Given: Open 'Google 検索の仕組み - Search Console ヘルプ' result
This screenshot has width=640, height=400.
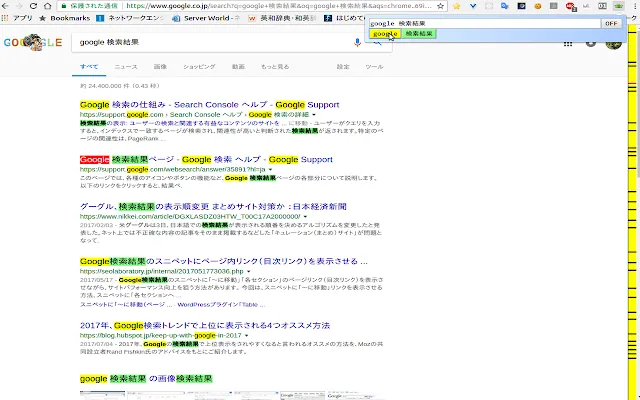Looking at the screenshot, I should coord(209,104).
